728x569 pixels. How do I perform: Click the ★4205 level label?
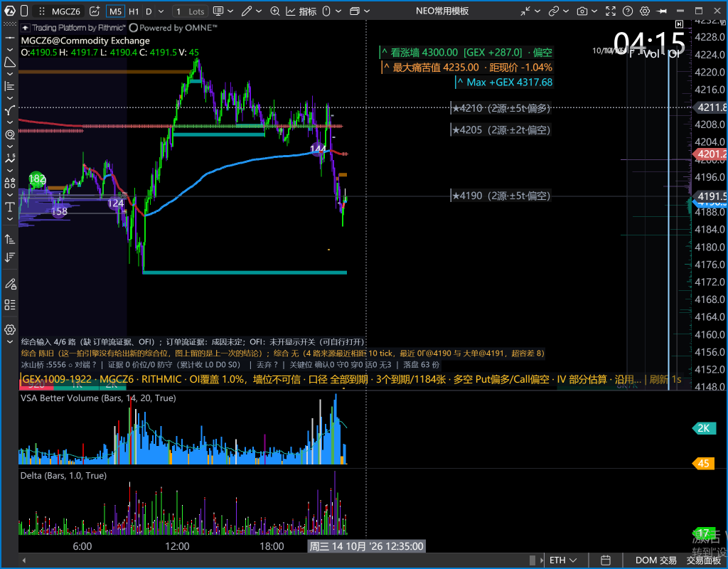[501, 129]
